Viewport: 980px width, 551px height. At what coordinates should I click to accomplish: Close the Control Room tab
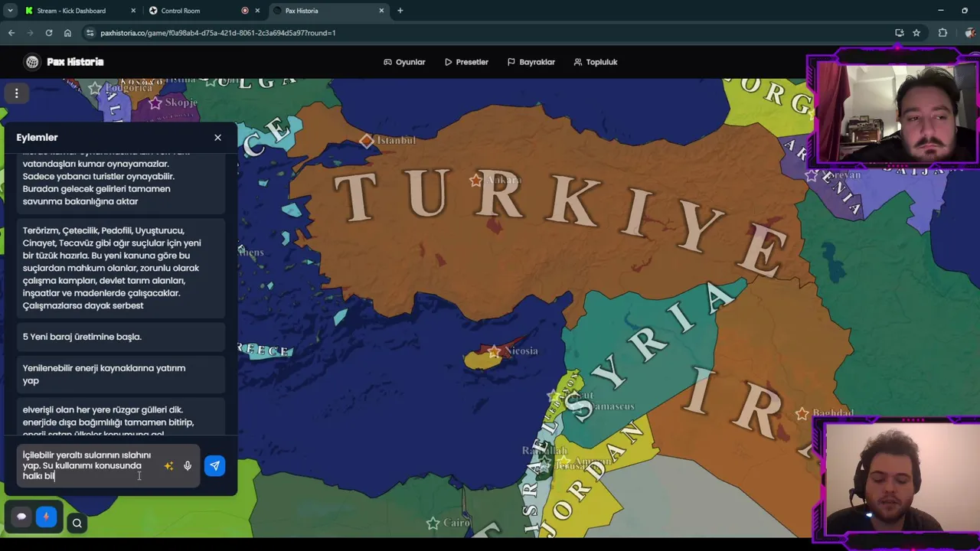click(x=257, y=11)
